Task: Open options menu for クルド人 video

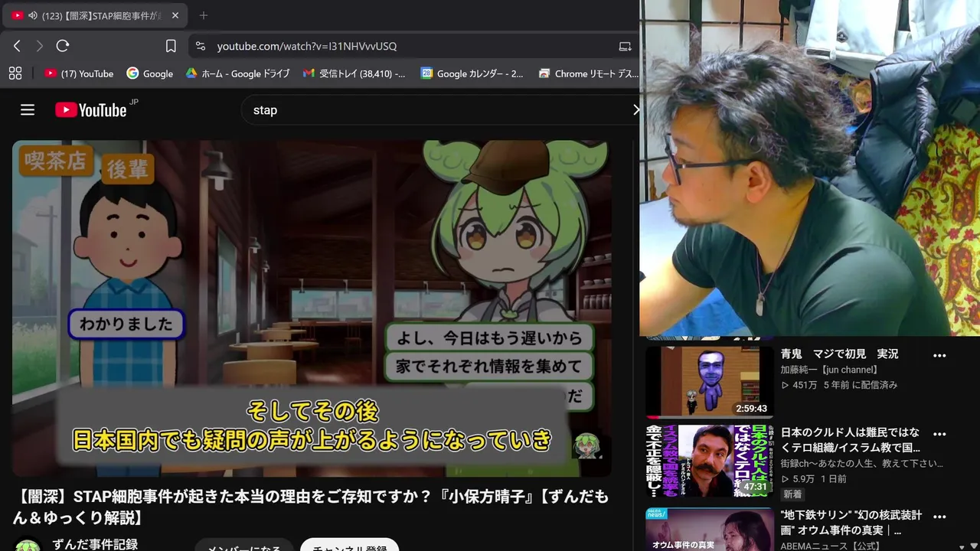Action: [x=939, y=434]
